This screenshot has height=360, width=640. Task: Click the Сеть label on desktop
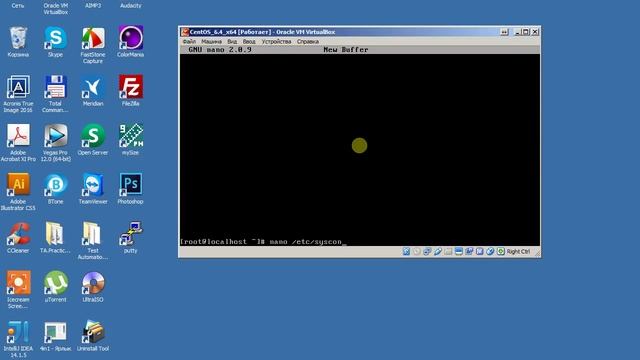18,6
